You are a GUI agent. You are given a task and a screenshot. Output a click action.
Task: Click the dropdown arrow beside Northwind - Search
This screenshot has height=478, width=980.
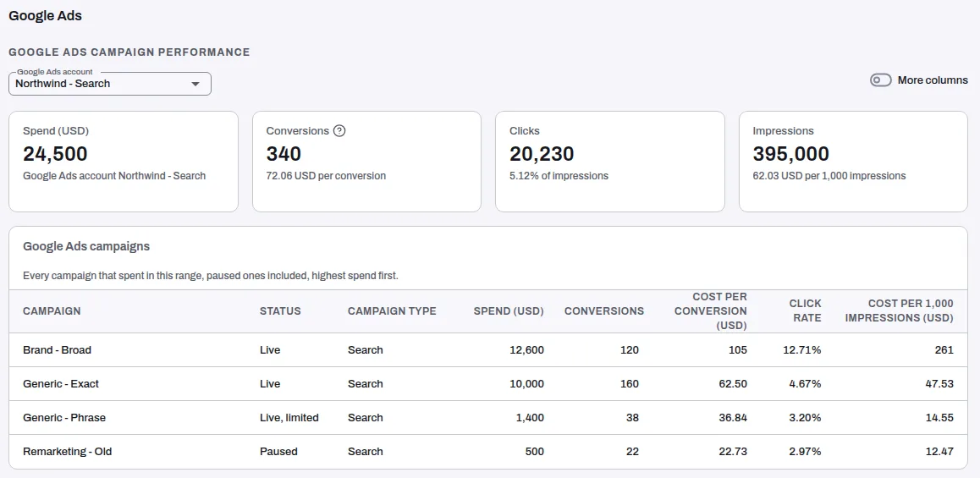[x=195, y=84]
